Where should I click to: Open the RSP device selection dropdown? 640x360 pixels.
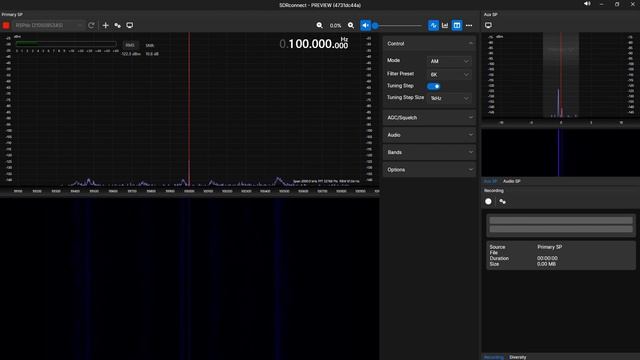[48, 25]
